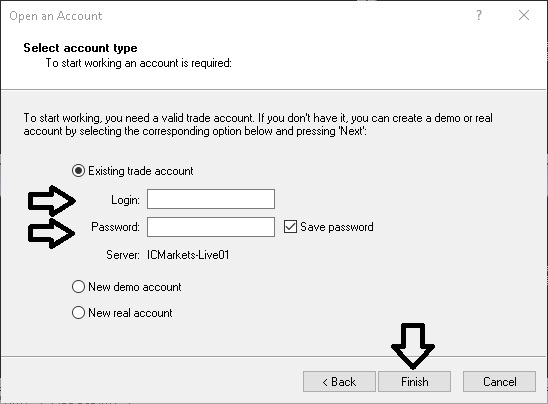Select the Existing trade account option

(x=78, y=171)
